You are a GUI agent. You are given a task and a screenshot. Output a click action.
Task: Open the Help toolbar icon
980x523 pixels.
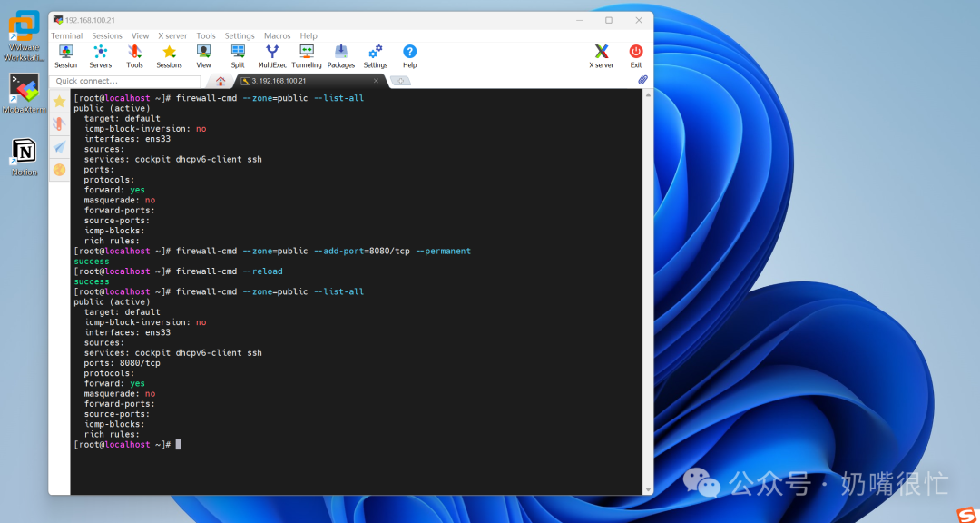coord(409,56)
